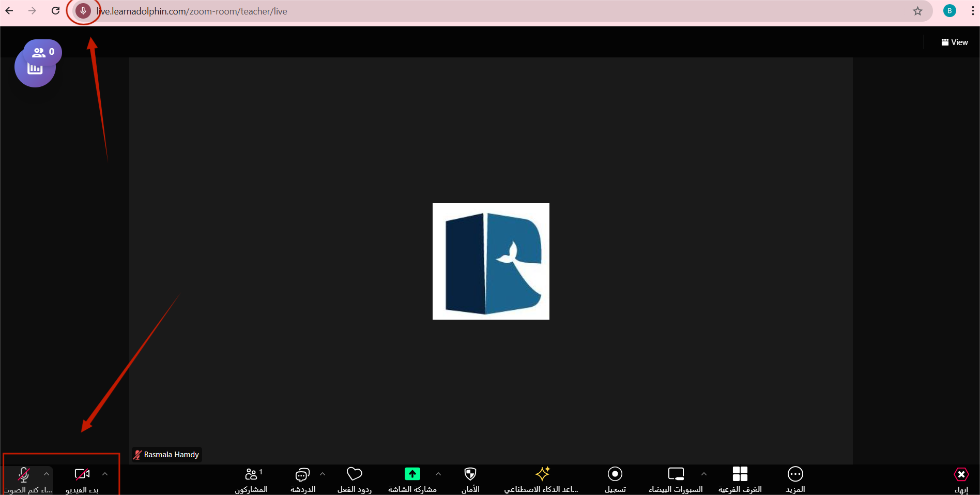Open security (الأمان) options
This screenshot has width=980, height=495.
tap(470, 479)
